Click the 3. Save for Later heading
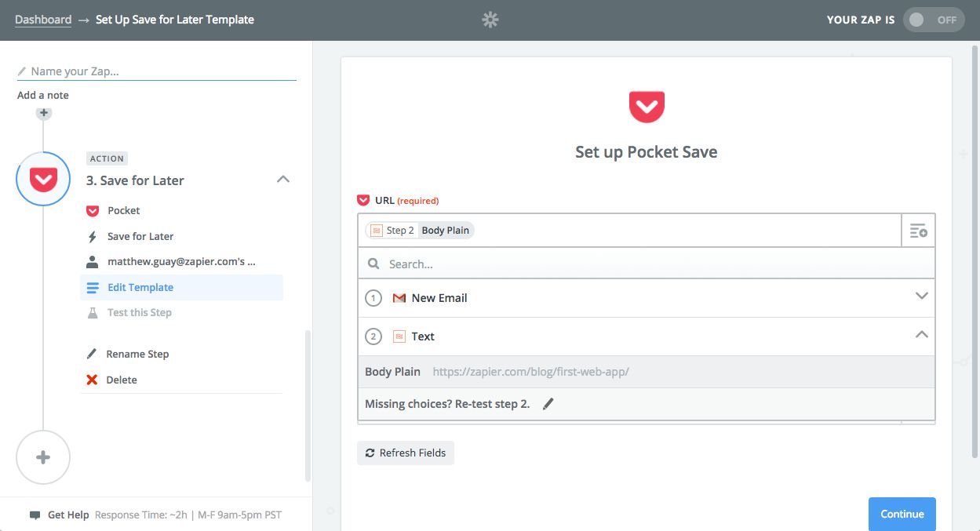The image size is (980, 531). 135,180
